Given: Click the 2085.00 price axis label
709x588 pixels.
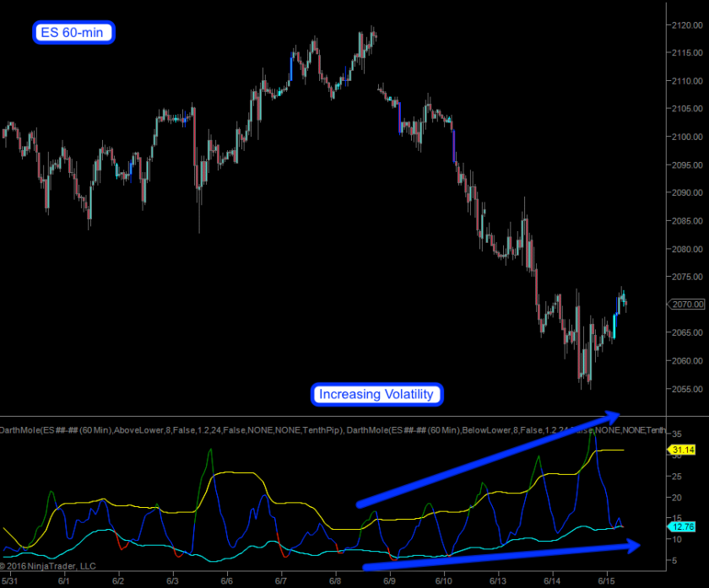Looking at the screenshot, I should [687, 221].
